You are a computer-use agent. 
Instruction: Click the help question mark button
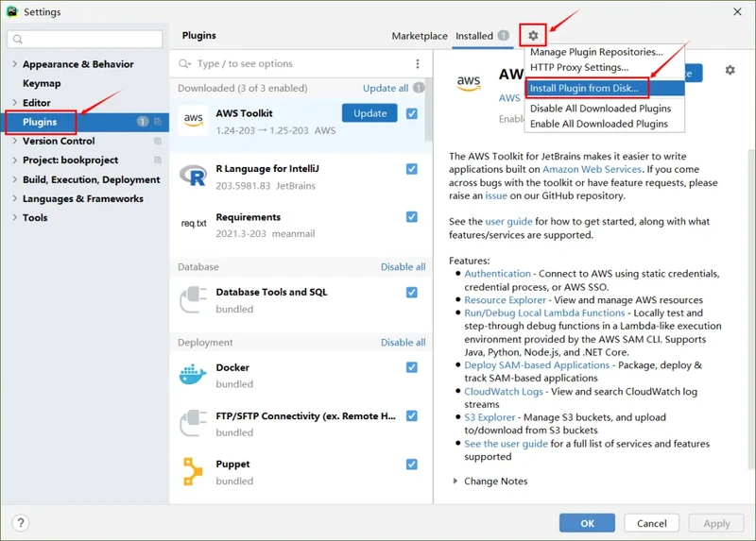(21, 523)
